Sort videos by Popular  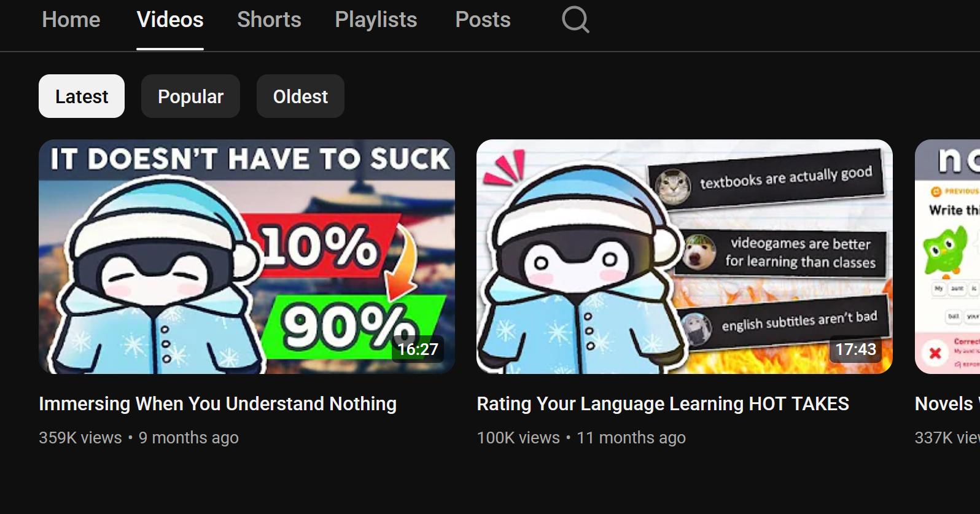(x=190, y=96)
